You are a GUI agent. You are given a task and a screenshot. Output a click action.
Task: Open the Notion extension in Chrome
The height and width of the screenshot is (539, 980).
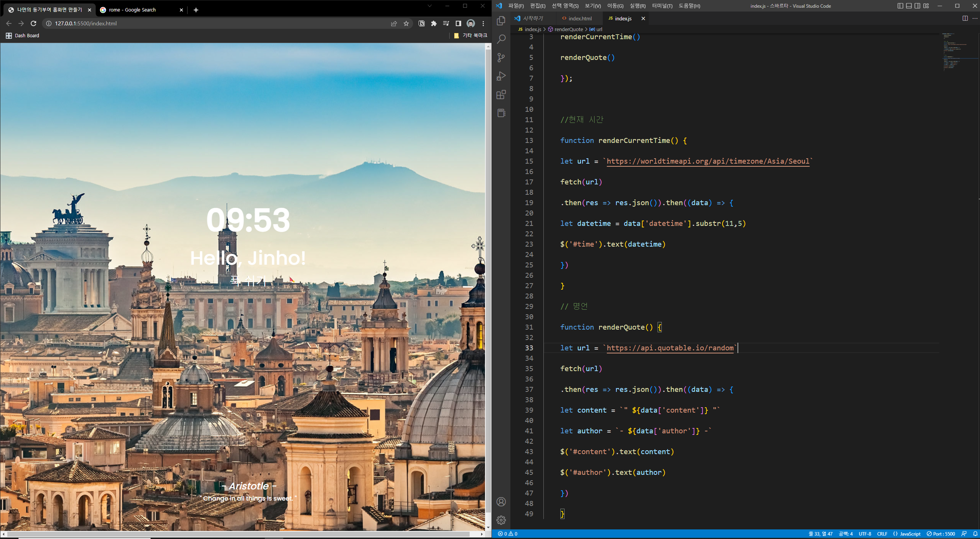(422, 23)
